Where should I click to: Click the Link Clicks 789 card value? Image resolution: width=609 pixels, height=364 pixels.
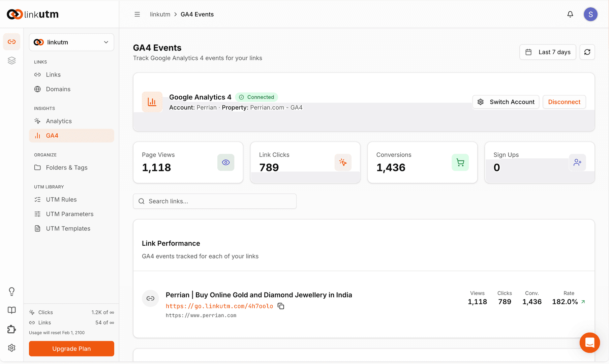[269, 168]
